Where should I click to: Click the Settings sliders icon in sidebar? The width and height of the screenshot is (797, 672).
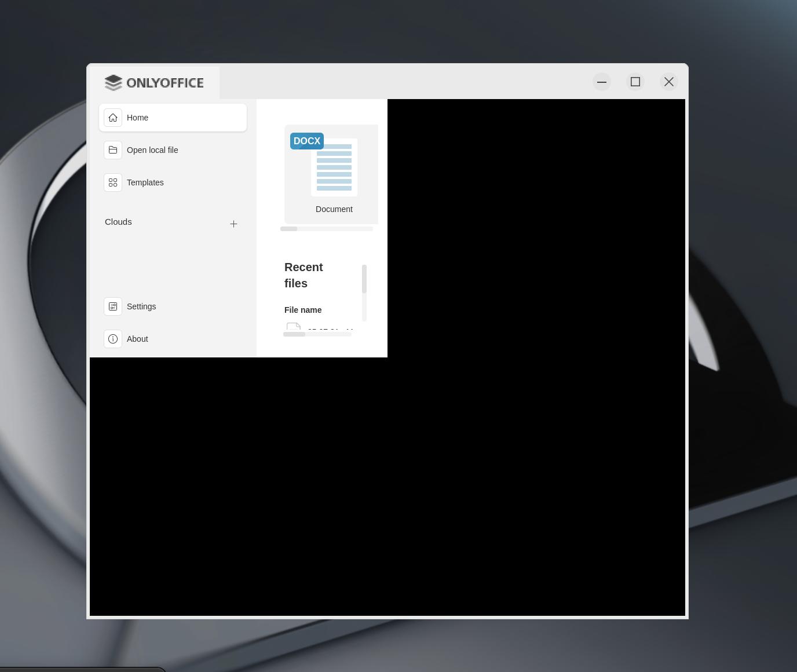coord(113,306)
